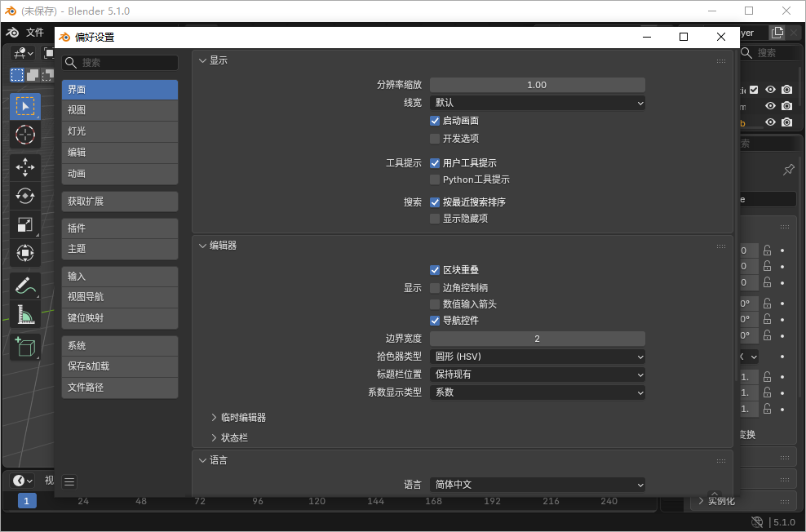Image resolution: width=806 pixels, height=532 pixels.
Task: Open the 拾色器类型 dropdown
Action: [537, 357]
